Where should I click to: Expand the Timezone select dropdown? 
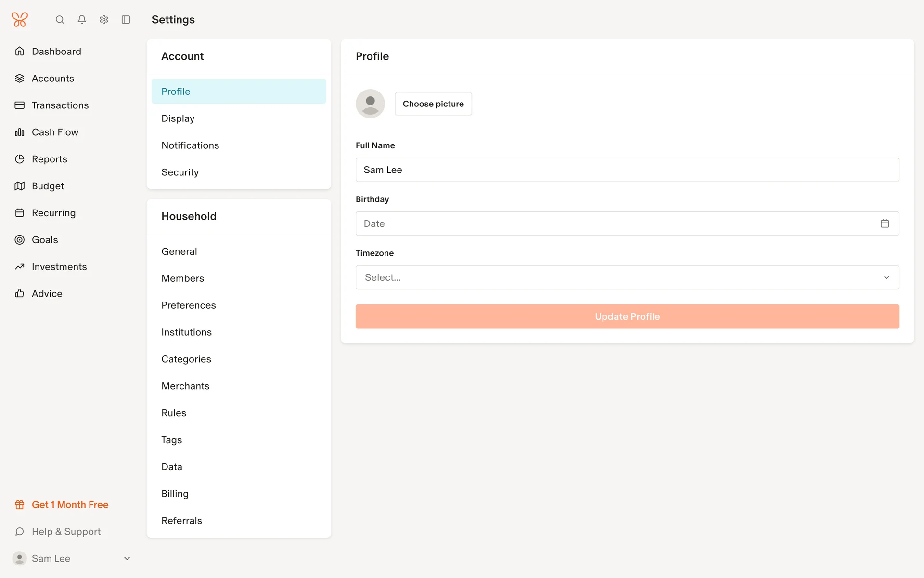(627, 277)
